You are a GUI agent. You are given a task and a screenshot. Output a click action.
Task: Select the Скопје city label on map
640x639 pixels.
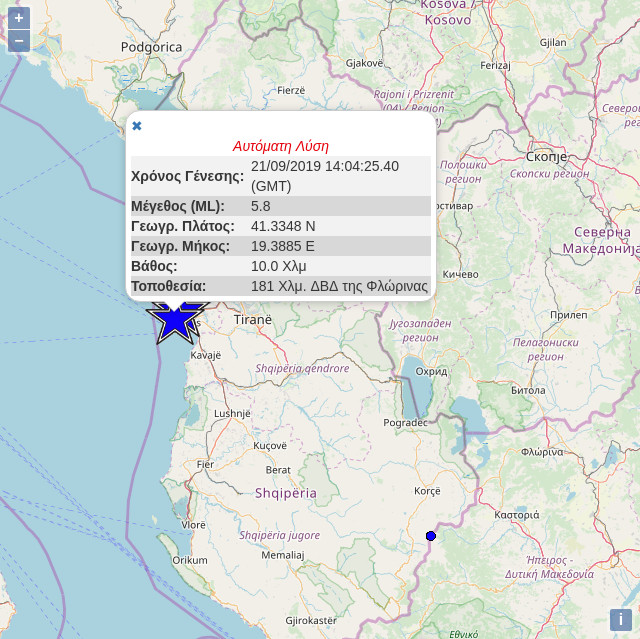546,157
